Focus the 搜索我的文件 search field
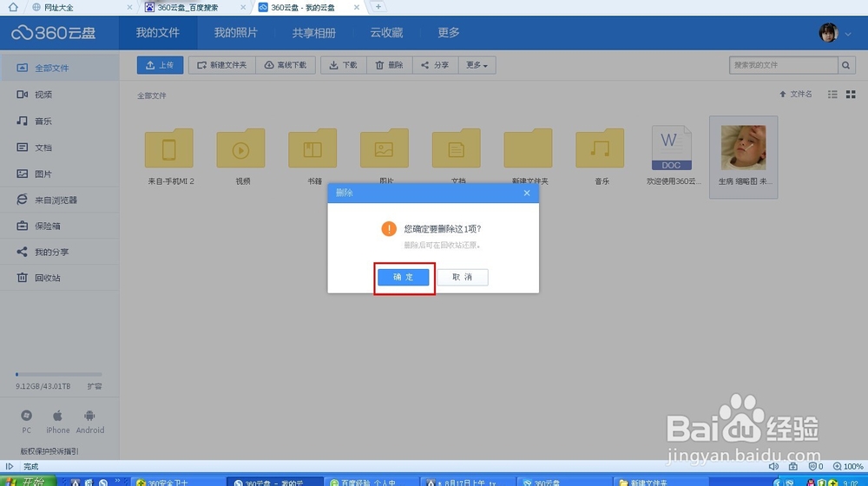868x486 pixels. (783, 65)
